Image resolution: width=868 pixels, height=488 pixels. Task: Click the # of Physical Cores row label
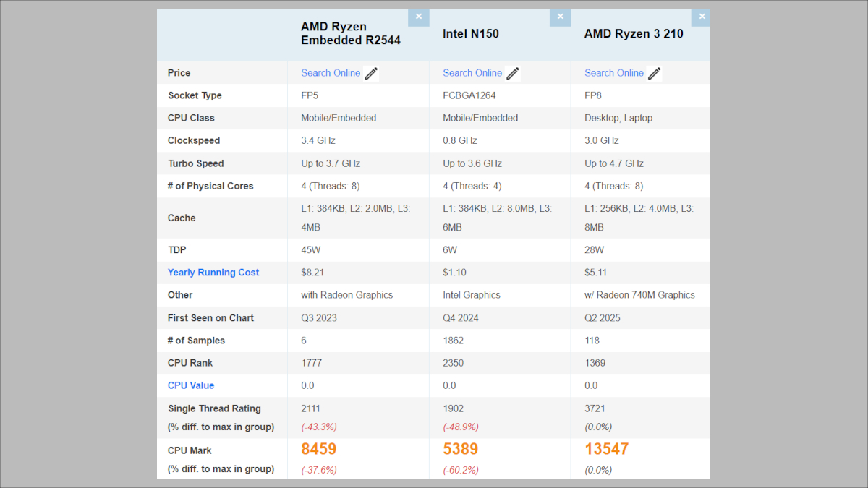pyautogui.click(x=210, y=186)
